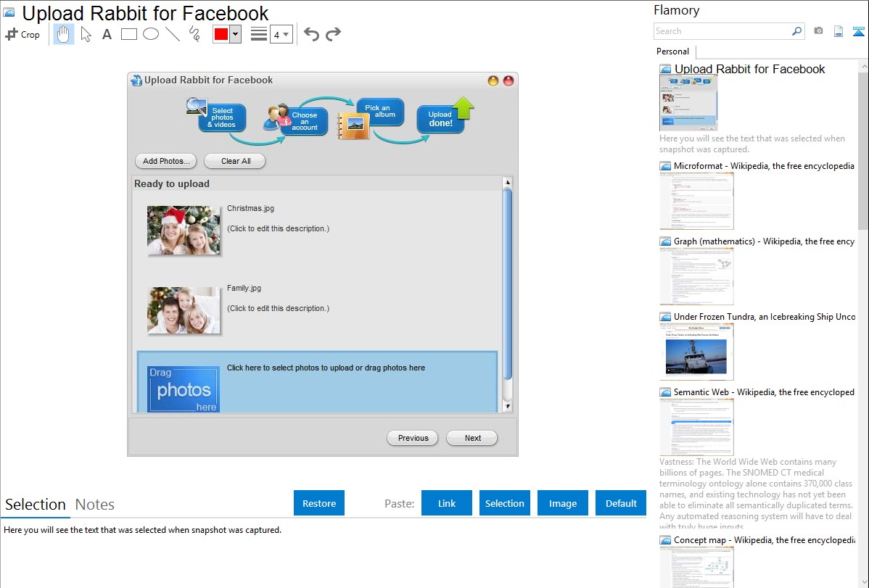This screenshot has width=869, height=588.
Task: Type in the Flamory search field
Action: point(722,31)
